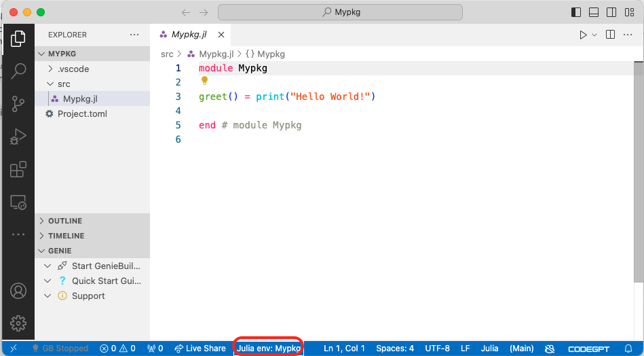Open the Extensions view

tap(18, 169)
